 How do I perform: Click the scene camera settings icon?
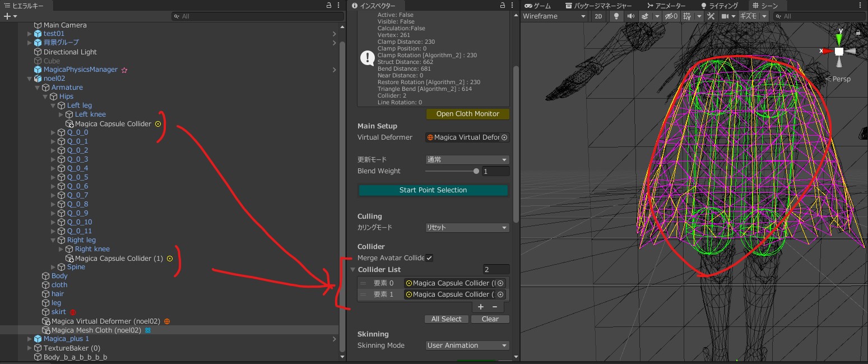coord(726,16)
